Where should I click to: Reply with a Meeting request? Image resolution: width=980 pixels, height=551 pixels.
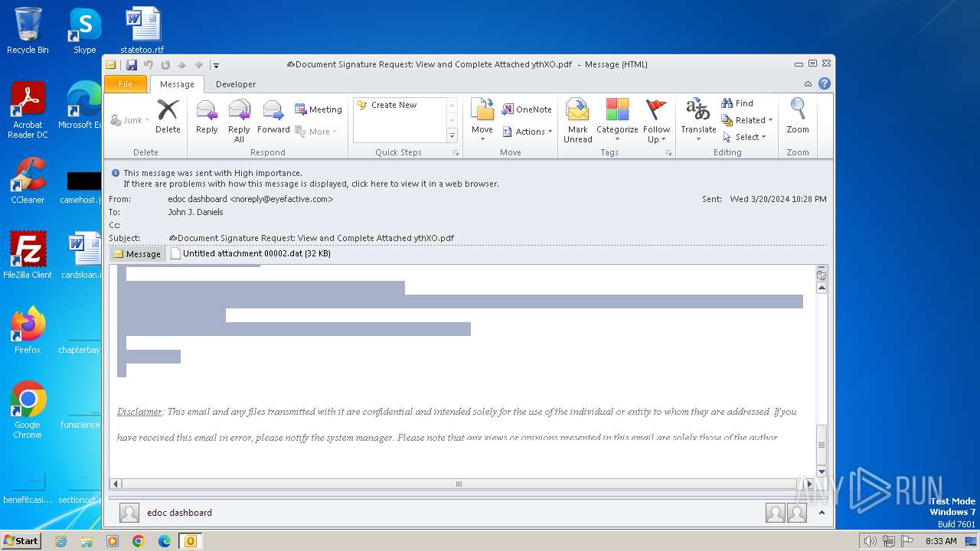[x=318, y=109]
